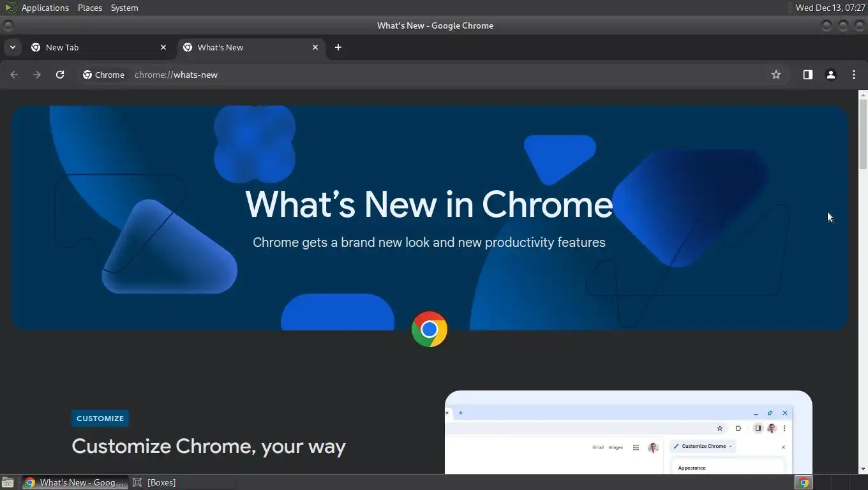Click the Chrome icon in the bottom panel tray

(x=804, y=482)
